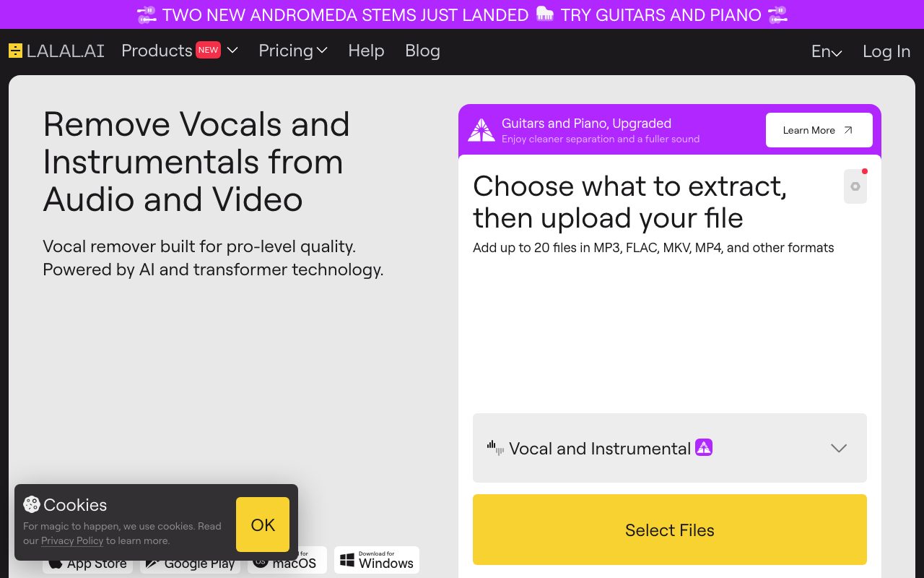Click the Learn More button
This screenshot has height=578, width=924.
[819, 130]
